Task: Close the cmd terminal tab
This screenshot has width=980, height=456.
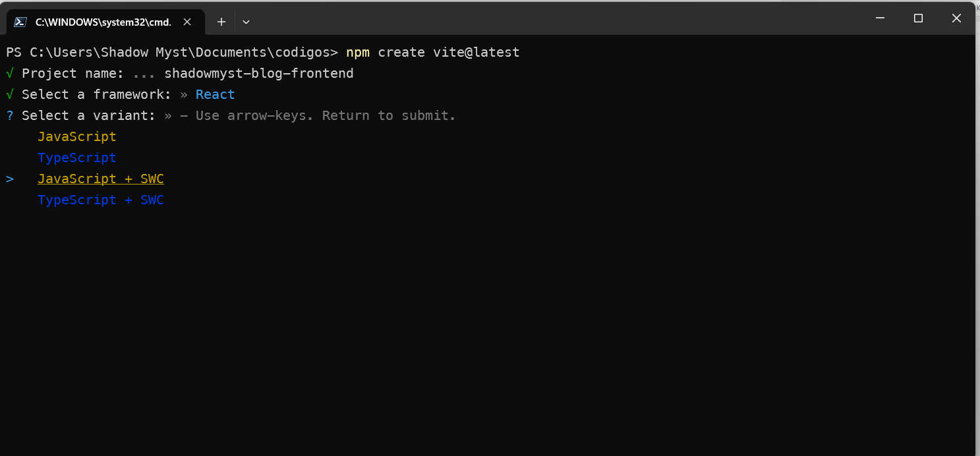Action: (187, 22)
